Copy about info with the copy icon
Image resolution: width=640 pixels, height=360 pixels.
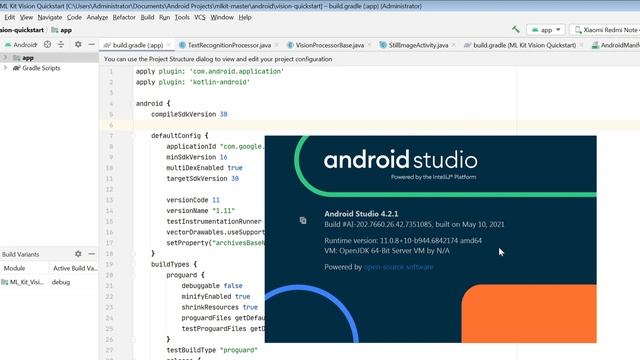click(303, 220)
